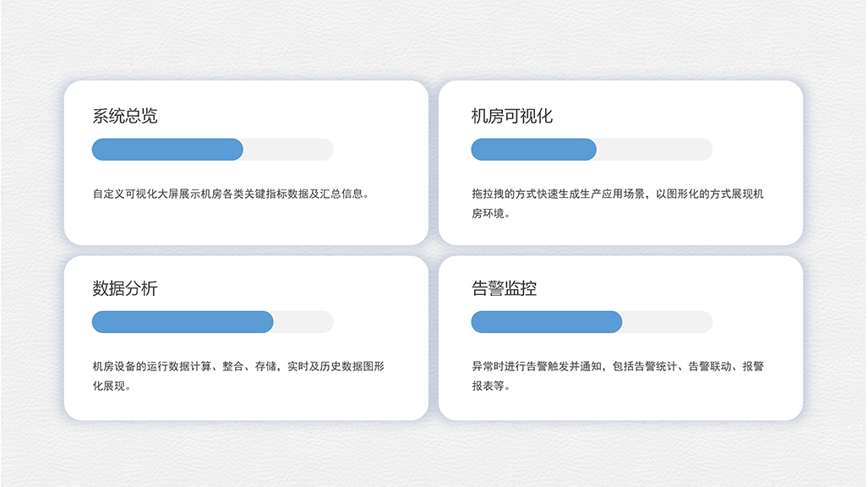Viewport: 868px width, 487px height.
Task: Click the 系统总览 card title
Action: (x=124, y=116)
